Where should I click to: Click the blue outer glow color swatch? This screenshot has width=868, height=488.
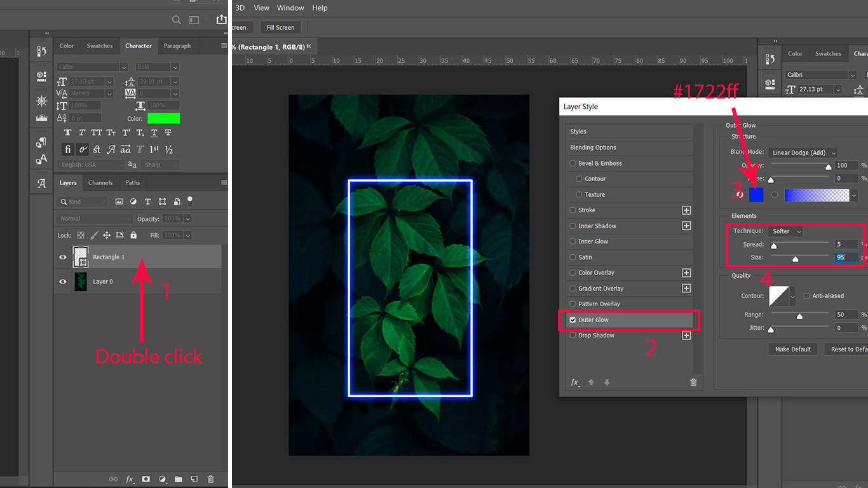click(756, 195)
